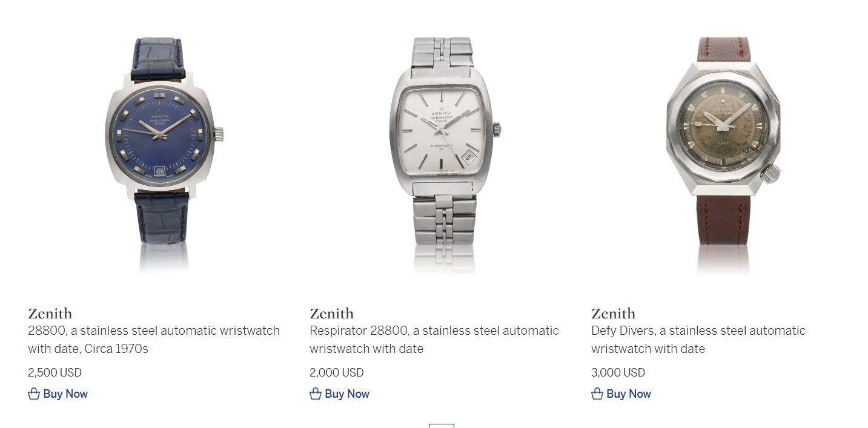Click the 2,000 USD price

coord(336,372)
